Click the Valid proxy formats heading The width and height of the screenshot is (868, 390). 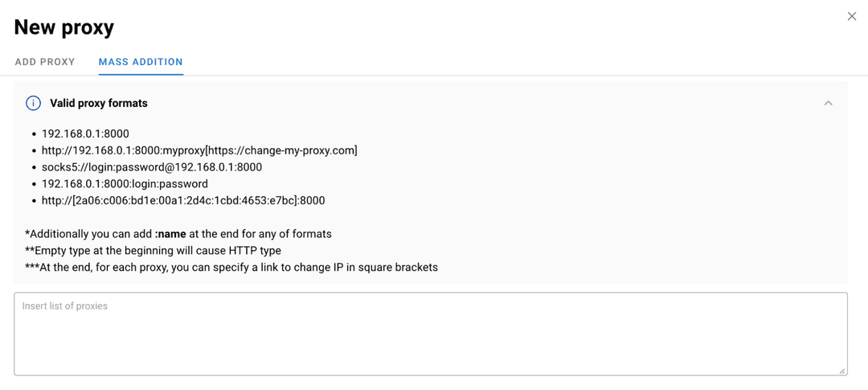click(x=99, y=103)
